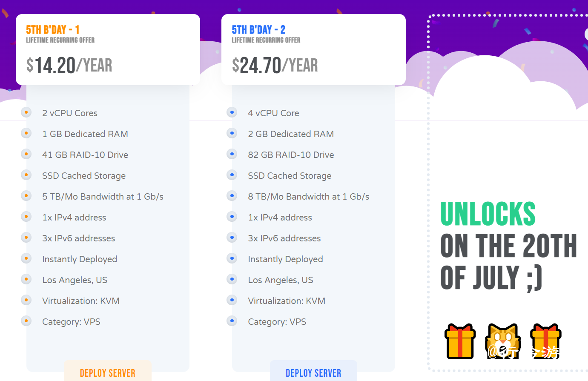The height and width of the screenshot is (381, 588).
Task: Click orange bullet beside Category: VPS
Action: (x=26, y=321)
